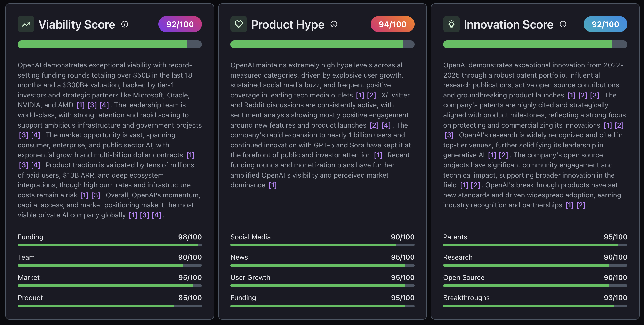644x325 pixels.
Task: Click the purple 92/100 Viability Score badge
Action: (180, 24)
